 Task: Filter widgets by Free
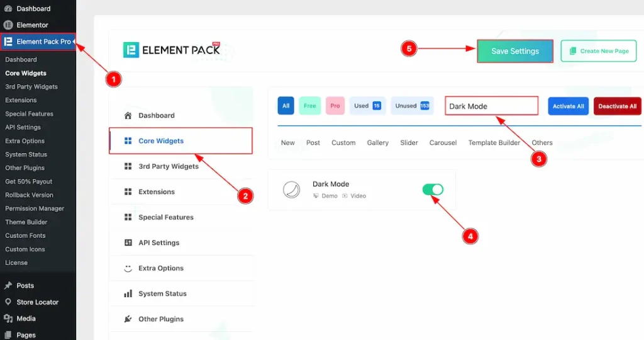click(309, 106)
